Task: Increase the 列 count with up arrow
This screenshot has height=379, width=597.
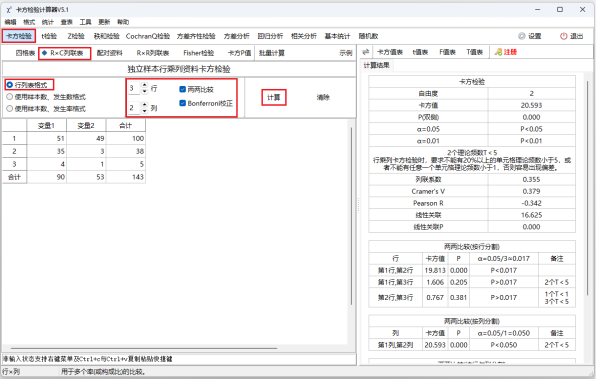Action: [x=144, y=105]
